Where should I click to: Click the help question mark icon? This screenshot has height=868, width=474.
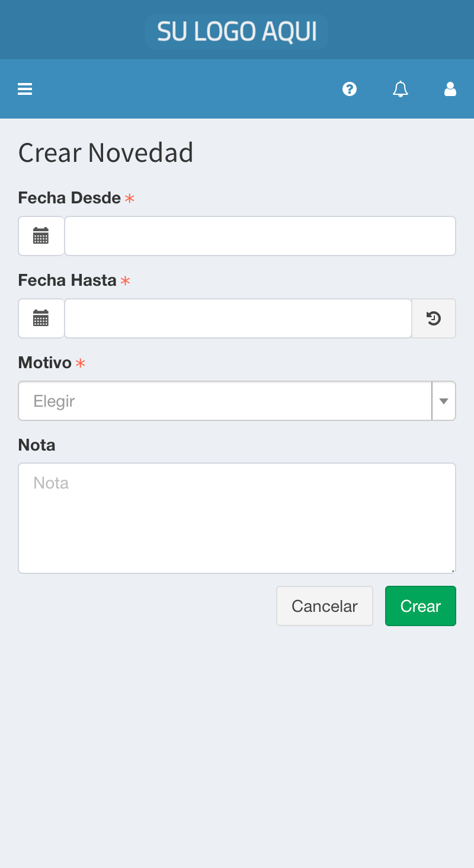350,89
